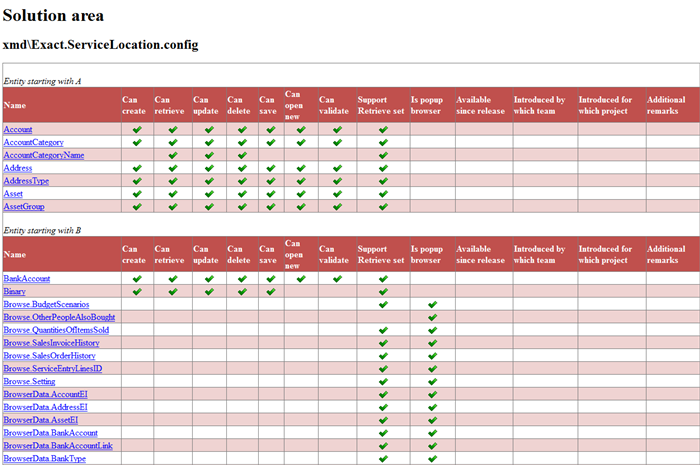This screenshot has height=465, width=700.
Task: Open Browse.BudgetScenarios link
Action: click(46, 304)
